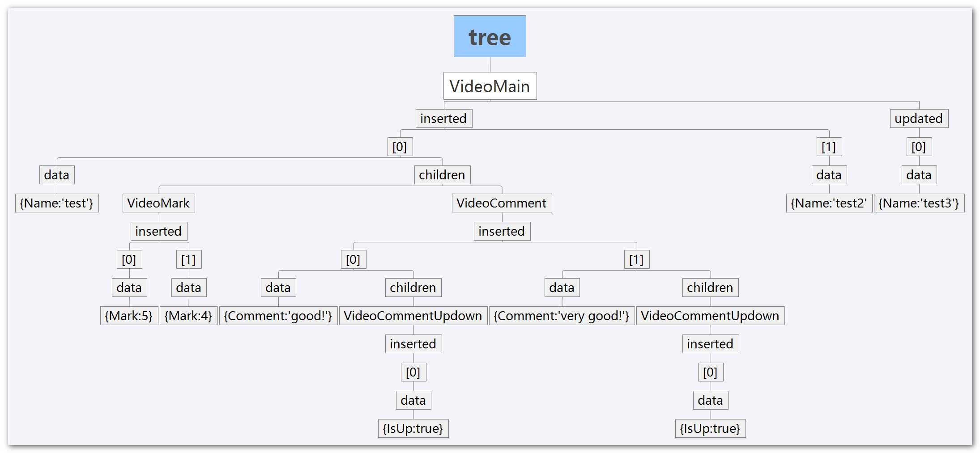Select the data node above {Name:'test2'
Viewport: 980px width, 453px height.
(829, 175)
